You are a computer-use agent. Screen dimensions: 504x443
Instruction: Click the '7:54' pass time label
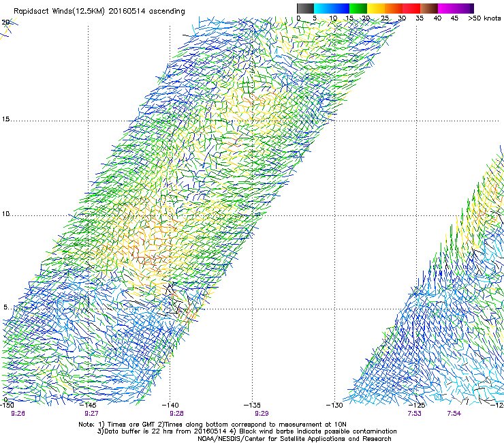(x=454, y=414)
